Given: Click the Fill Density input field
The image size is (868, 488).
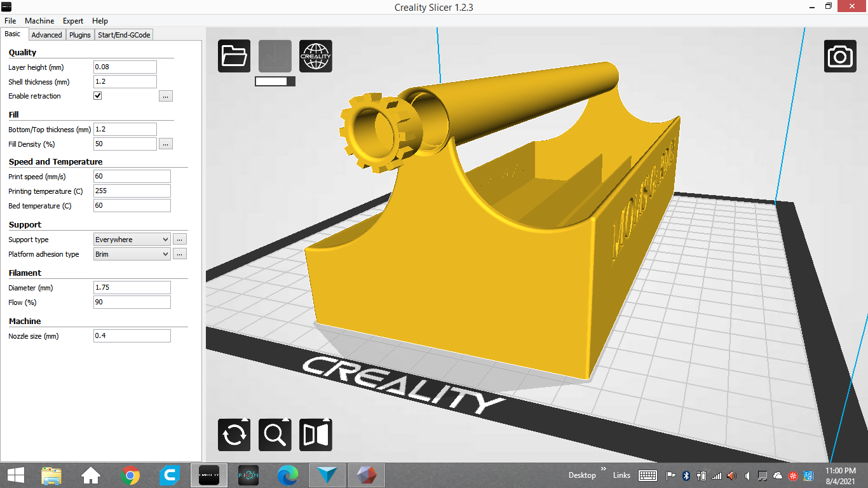Looking at the screenshot, I should [125, 144].
